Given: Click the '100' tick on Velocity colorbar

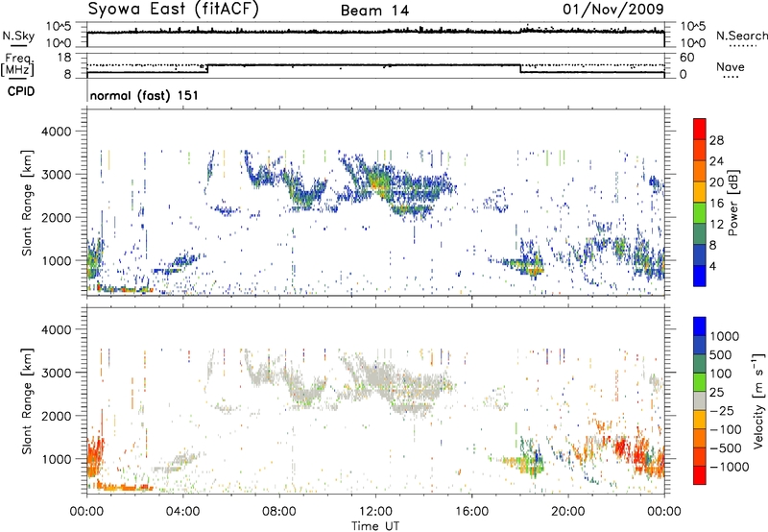Looking at the screenshot, I should coord(719,374).
